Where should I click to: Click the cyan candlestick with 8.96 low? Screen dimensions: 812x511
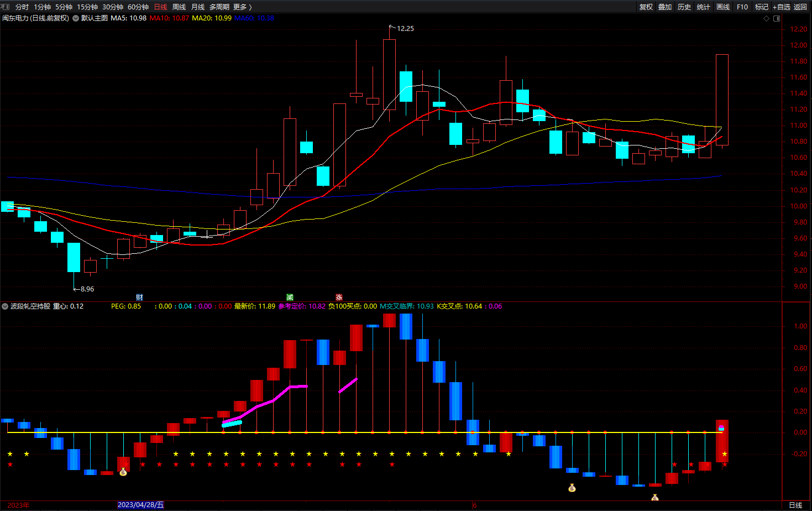74,257
